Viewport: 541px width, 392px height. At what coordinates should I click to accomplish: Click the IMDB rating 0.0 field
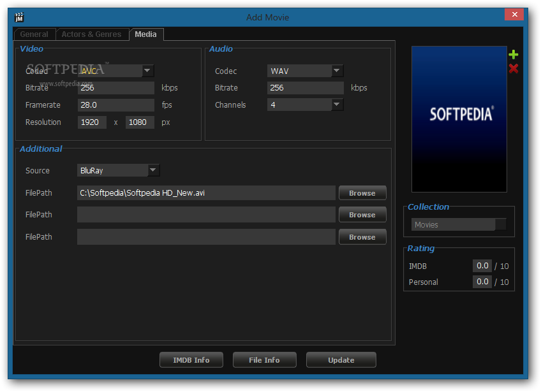click(x=482, y=266)
